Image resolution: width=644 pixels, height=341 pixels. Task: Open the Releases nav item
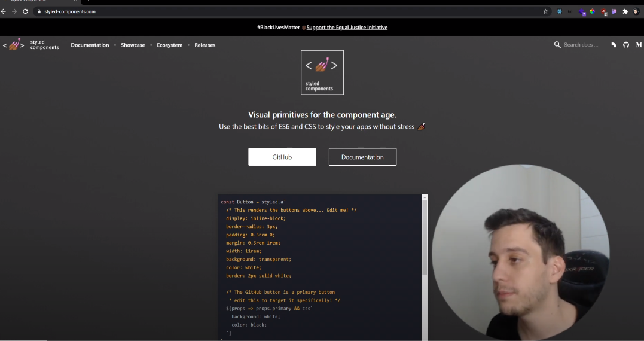[x=205, y=45]
